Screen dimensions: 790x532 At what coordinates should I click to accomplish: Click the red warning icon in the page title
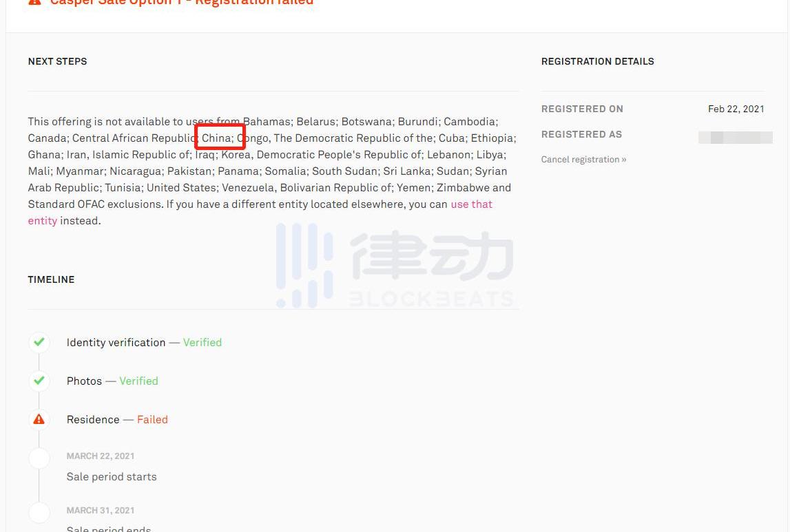click(x=34, y=1)
